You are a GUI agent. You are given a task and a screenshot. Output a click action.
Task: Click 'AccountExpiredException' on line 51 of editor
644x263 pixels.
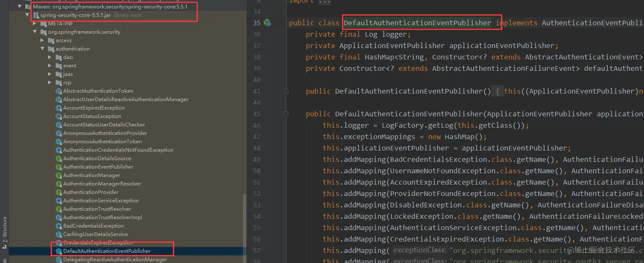[438, 182]
